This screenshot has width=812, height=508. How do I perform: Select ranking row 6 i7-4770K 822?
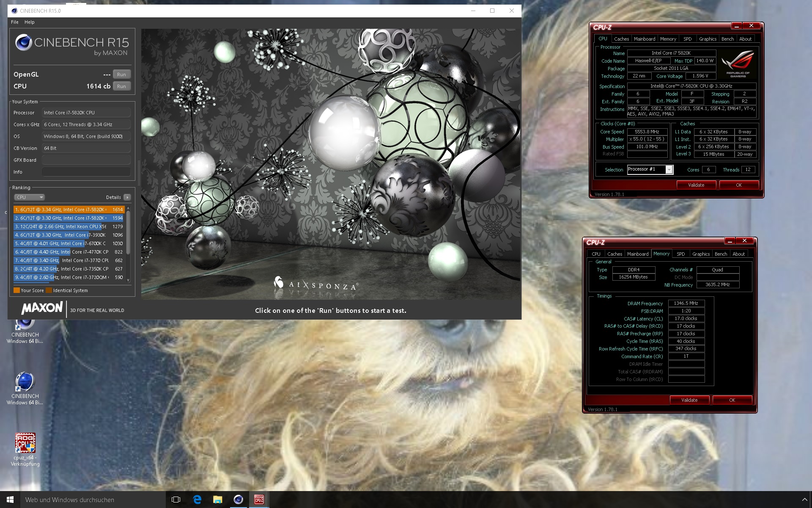[x=69, y=252]
